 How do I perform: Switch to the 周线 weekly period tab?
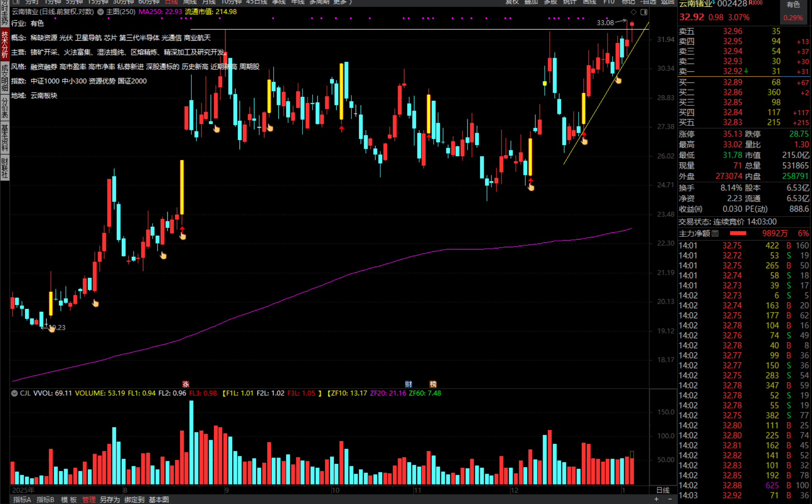(190, 2)
